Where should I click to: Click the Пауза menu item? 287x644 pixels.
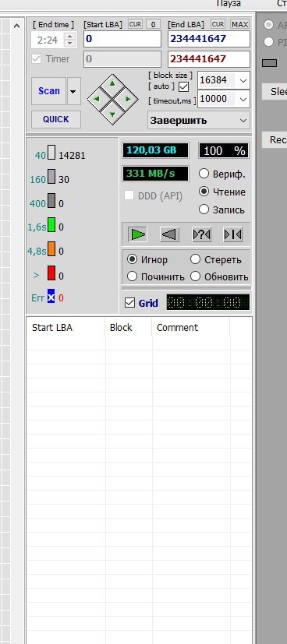(x=229, y=4)
